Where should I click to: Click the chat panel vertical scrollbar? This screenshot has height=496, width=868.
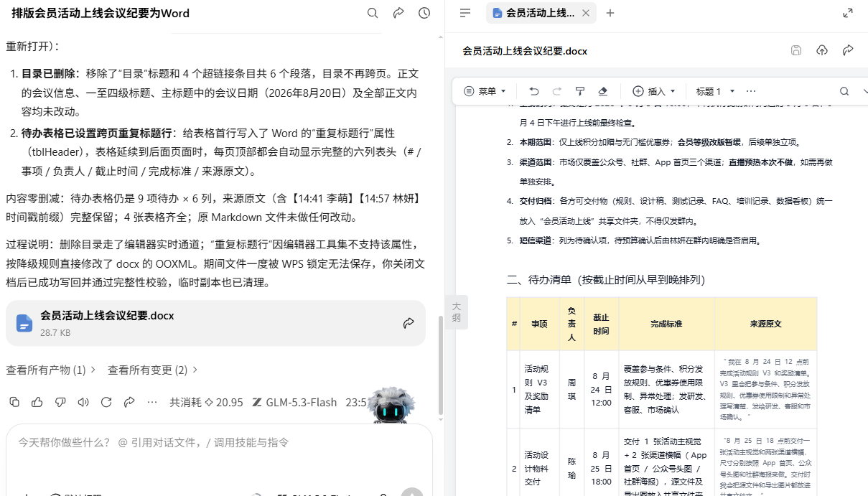point(441,366)
